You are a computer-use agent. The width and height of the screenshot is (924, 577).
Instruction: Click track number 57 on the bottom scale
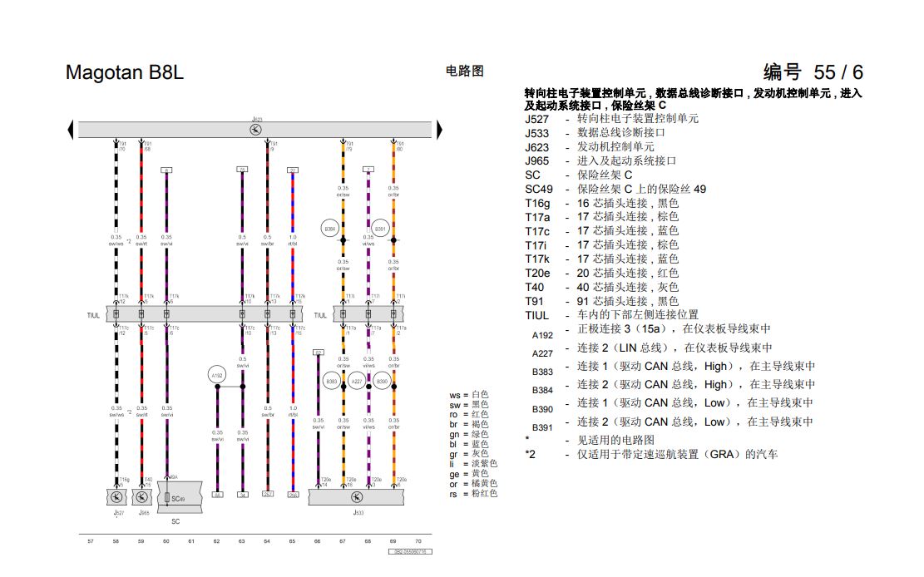(x=90, y=541)
